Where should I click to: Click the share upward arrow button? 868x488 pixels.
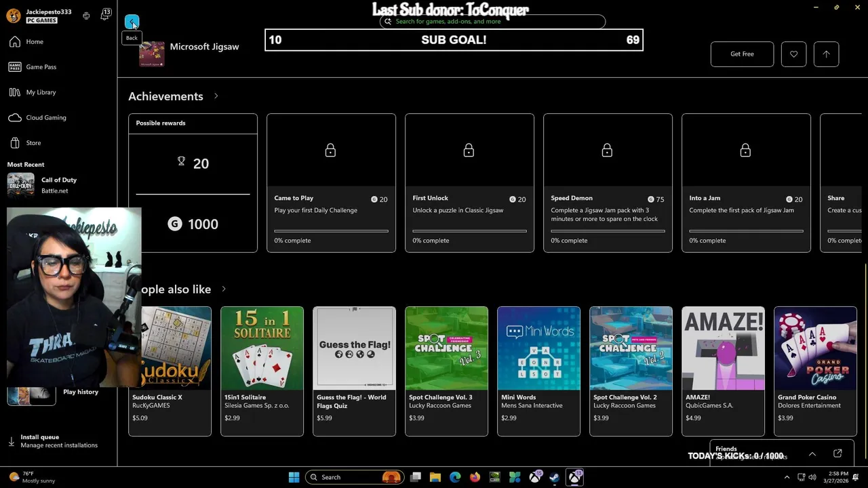point(826,54)
